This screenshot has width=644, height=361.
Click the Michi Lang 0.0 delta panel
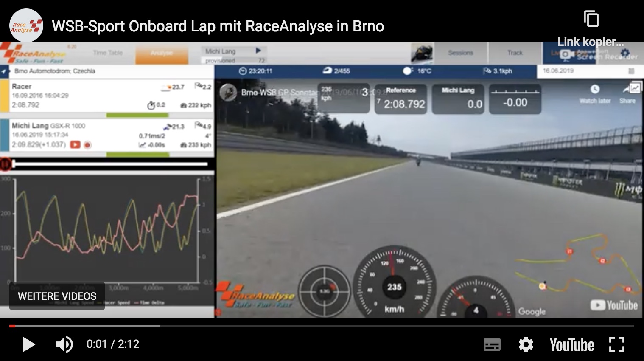click(458, 99)
